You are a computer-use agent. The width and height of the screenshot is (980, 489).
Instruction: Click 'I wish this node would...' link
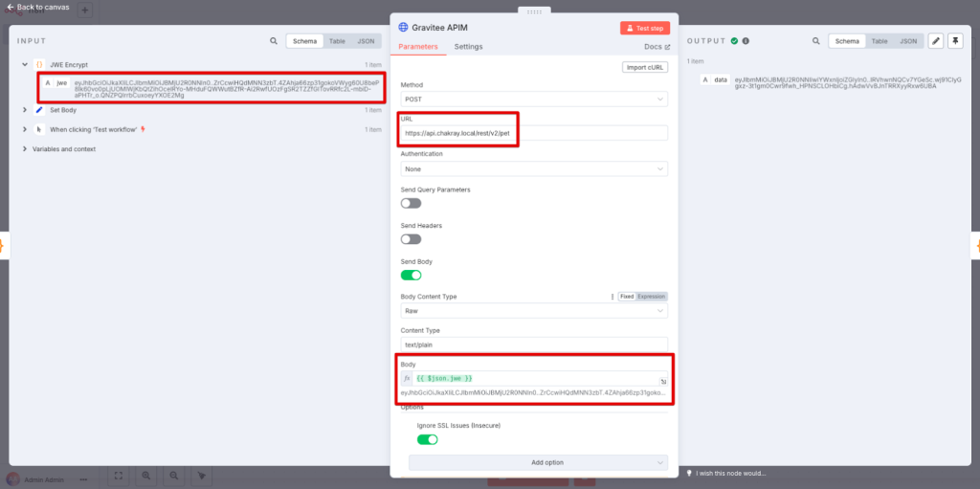(x=731, y=474)
